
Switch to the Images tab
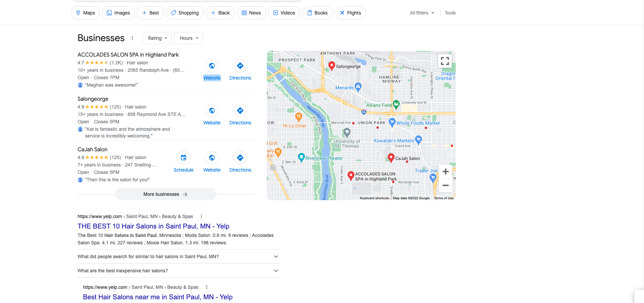118,13
